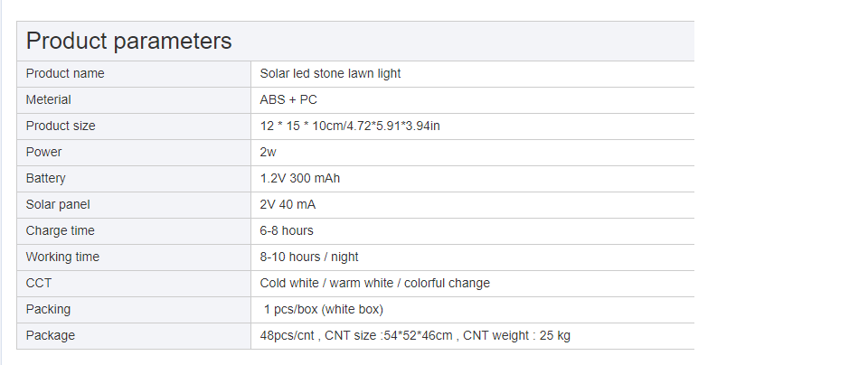The height and width of the screenshot is (365, 868).
Task: Select the Battery label cell
Action: 46,178
